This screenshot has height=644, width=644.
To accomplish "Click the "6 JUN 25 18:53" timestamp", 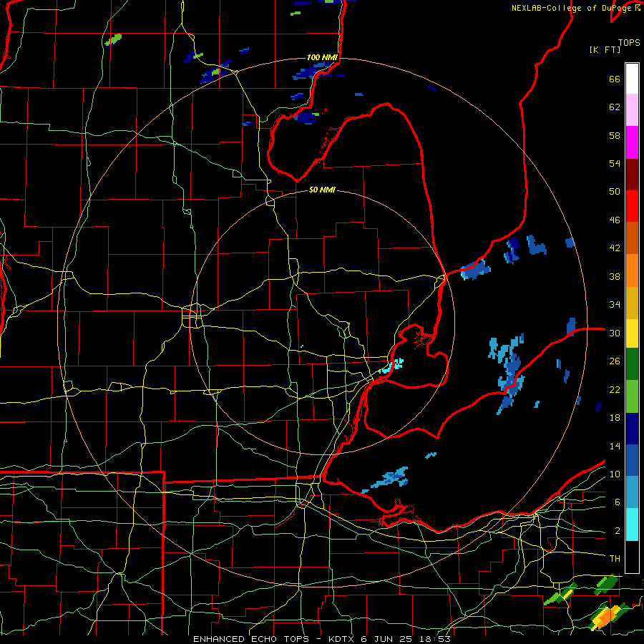I will [406, 639].
